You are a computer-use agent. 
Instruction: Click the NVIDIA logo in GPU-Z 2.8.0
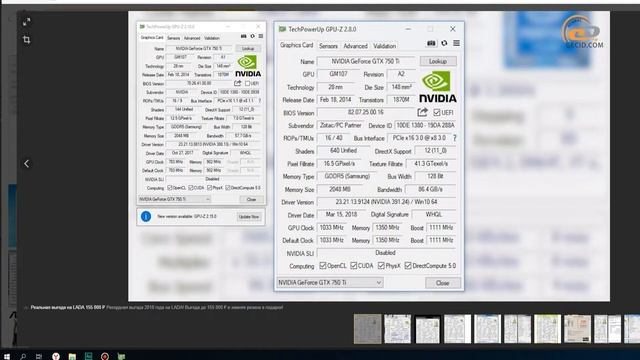[x=438, y=87]
